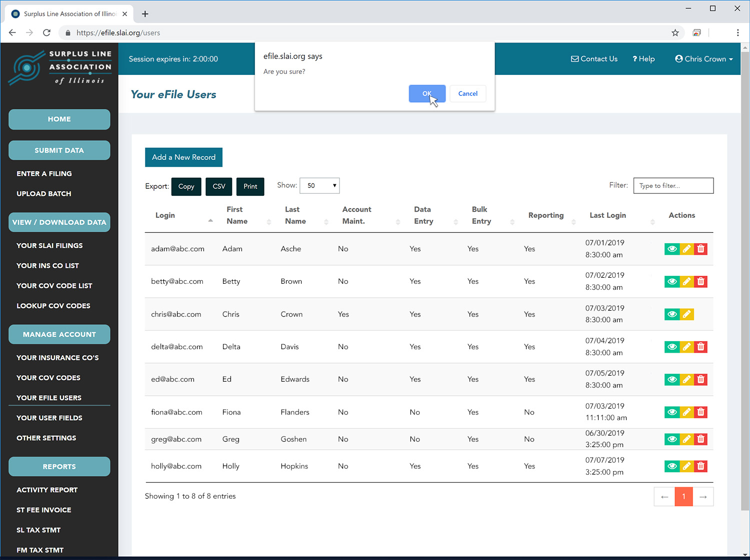
Task: Edit betty@abc.com using the yellow pencil icon
Action: coord(686,282)
